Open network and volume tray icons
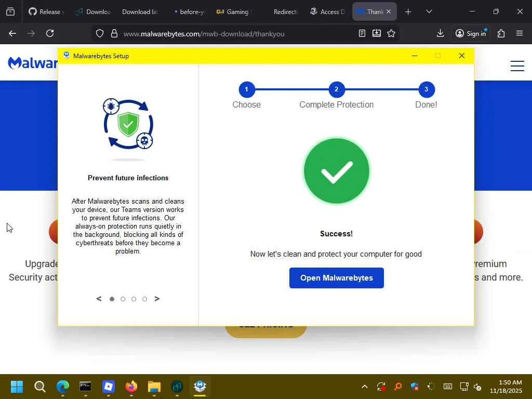 [471, 387]
